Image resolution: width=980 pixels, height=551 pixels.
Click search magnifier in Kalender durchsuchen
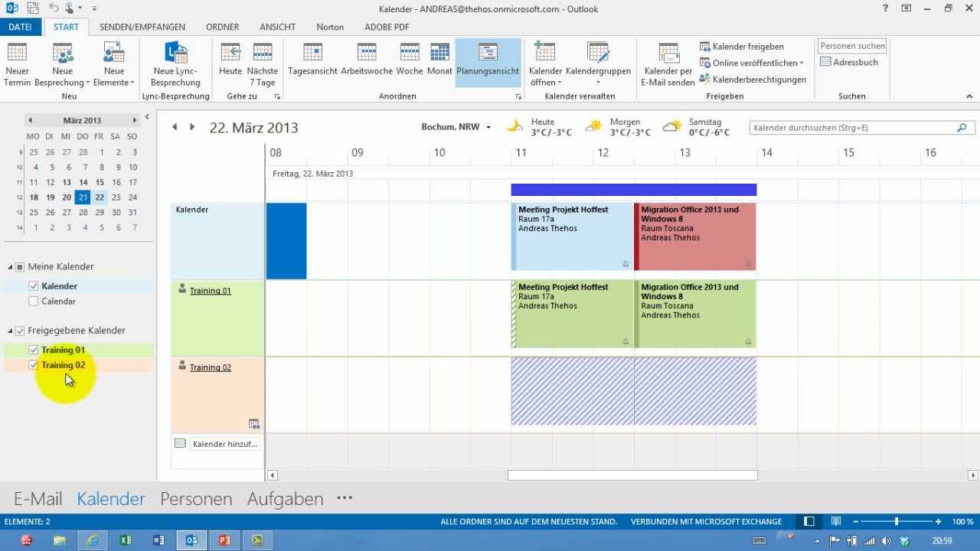(x=962, y=128)
